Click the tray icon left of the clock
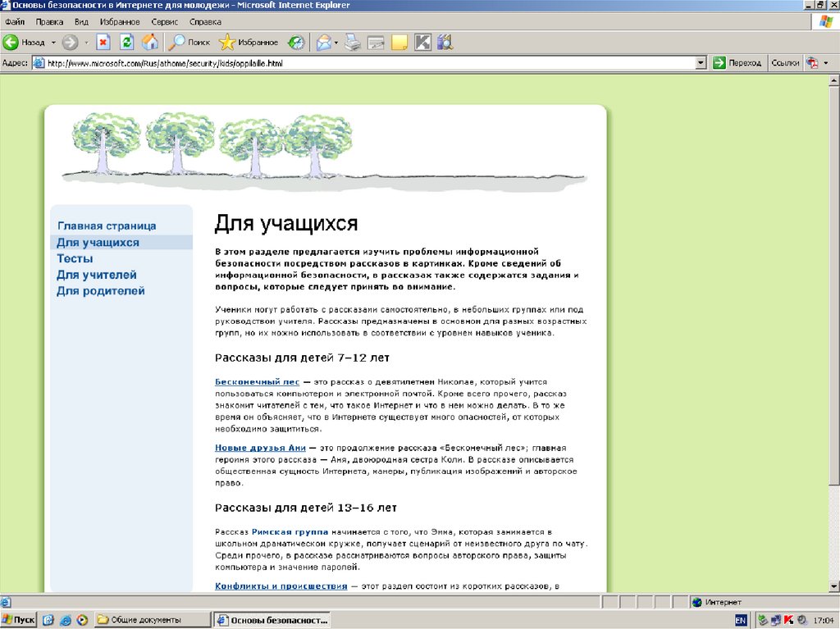The height and width of the screenshot is (629, 840). [802, 620]
